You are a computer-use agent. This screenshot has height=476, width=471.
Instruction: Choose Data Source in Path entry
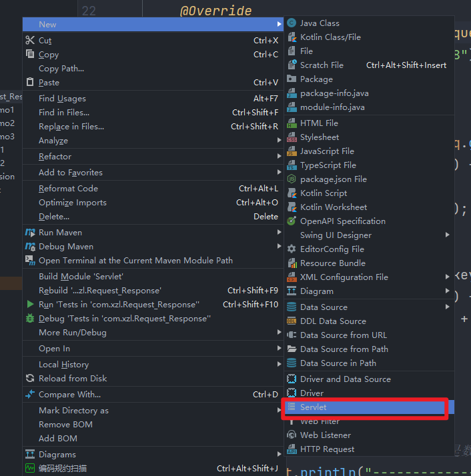369,363
